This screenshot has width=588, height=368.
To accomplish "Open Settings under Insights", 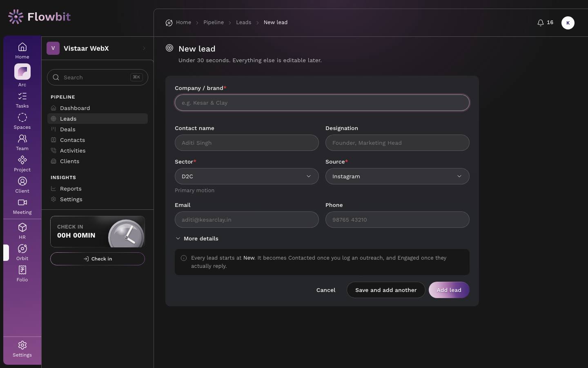I will [x=98, y=199].
